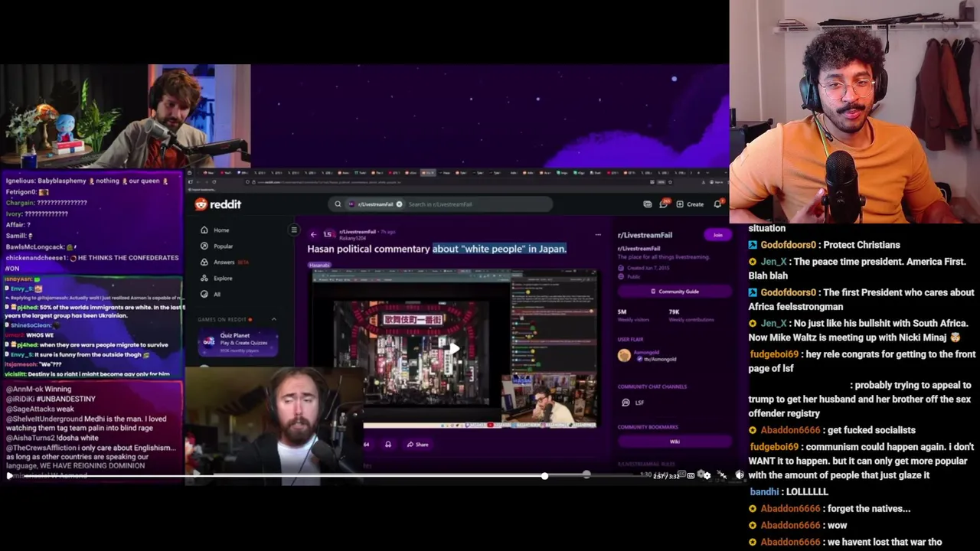This screenshot has width=980, height=551.
Task: Click the award icon under the post
Action: pos(388,445)
